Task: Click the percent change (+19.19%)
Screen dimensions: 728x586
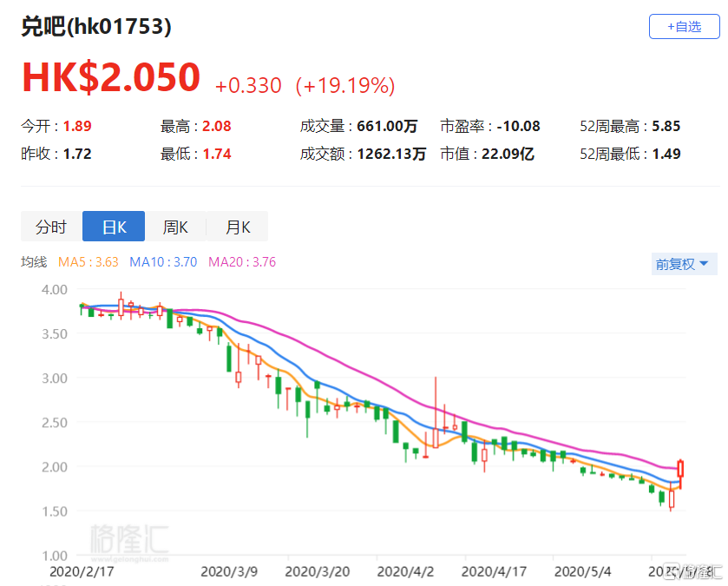Action: pos(345,86)
